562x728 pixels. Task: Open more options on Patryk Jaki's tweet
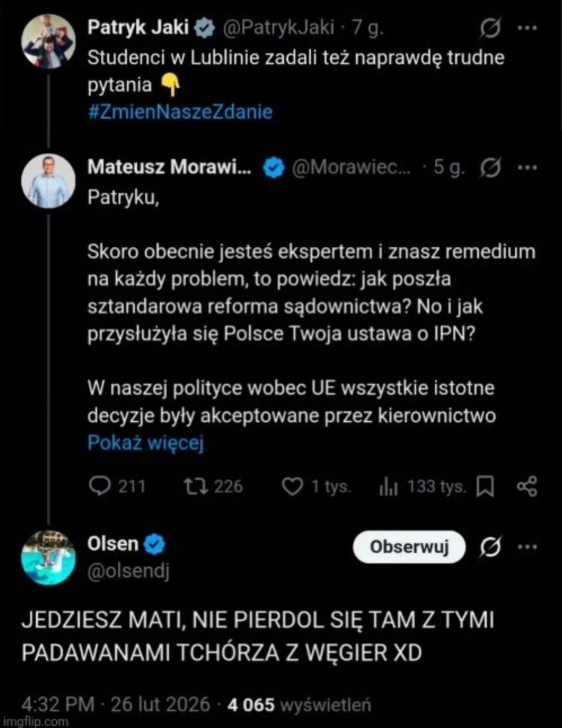click(527, 29)
